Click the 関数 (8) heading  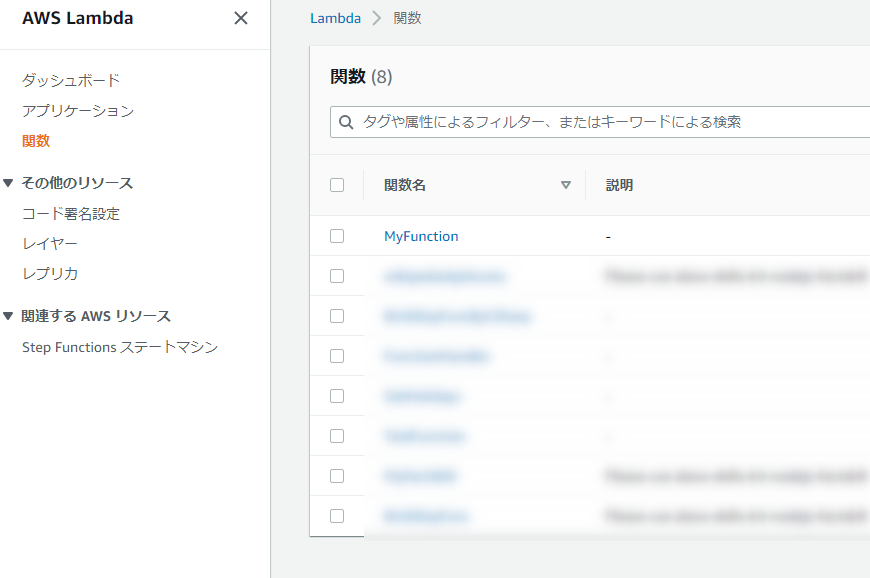tap(361, 77)
